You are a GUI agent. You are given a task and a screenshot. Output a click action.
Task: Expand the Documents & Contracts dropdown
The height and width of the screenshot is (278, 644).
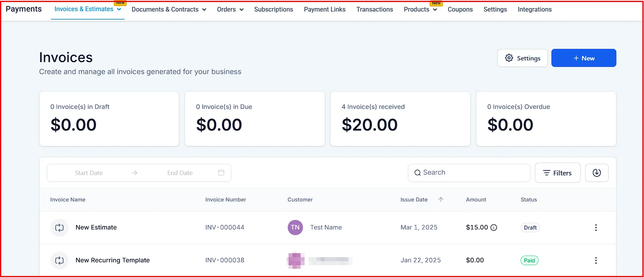(x=169, y=9)
